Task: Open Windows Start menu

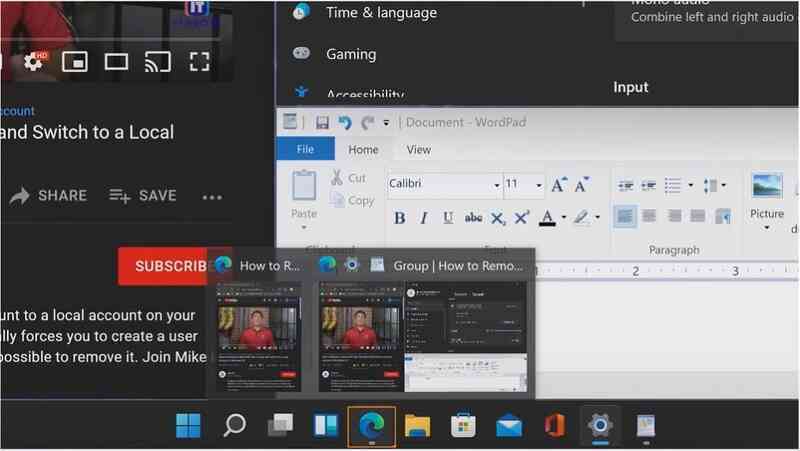Action: (x=188, y=425)
